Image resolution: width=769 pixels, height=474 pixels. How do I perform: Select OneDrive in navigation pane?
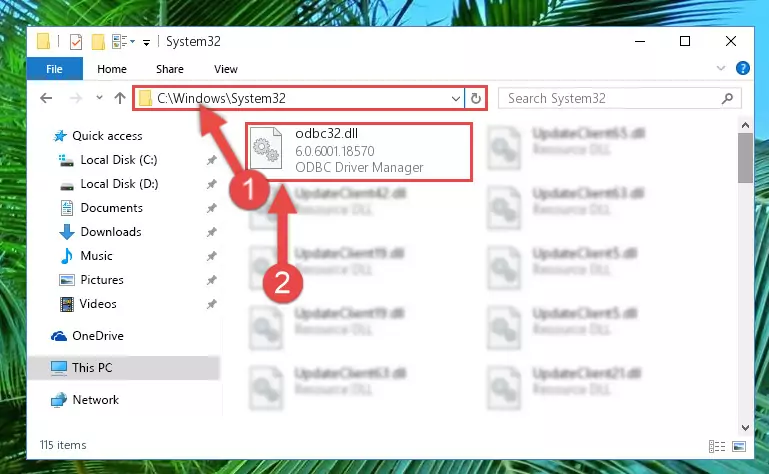(x=98, y=336)
